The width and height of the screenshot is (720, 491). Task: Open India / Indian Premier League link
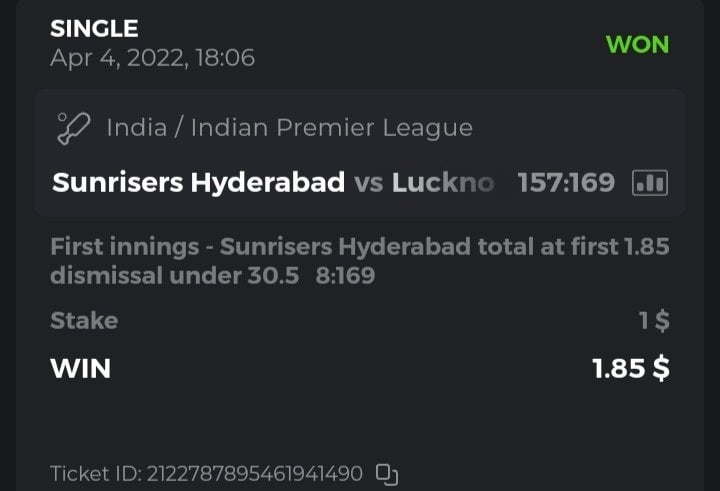click(289, 128)
